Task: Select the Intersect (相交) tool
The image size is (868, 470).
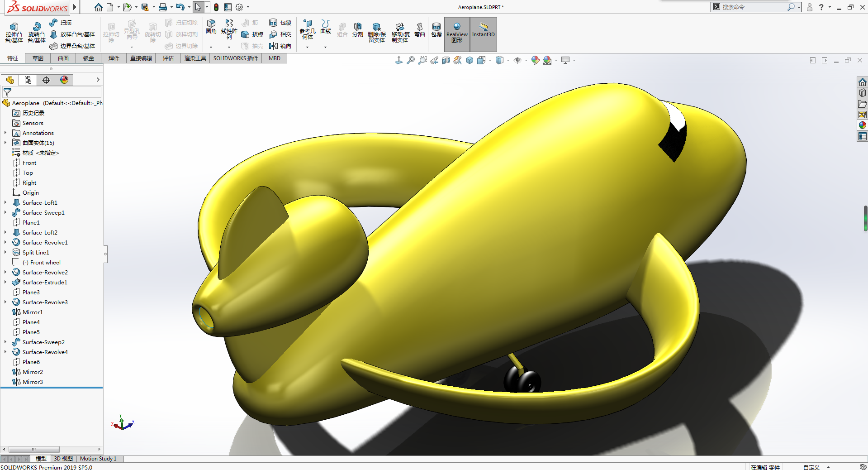Action: pyautogui.click(x=280, y=34)
